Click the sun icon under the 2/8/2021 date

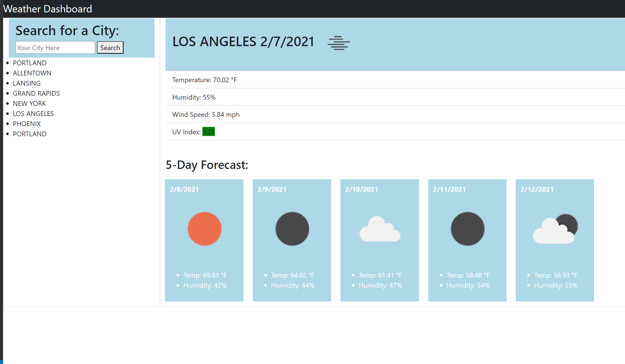pyautogui.click(x=204, y=229)
